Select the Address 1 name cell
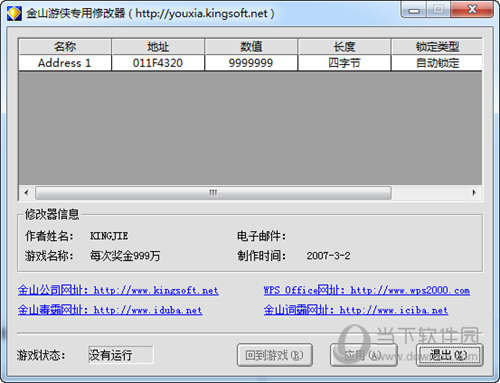This screenshot has width=500, height=383. pos(65,63)
